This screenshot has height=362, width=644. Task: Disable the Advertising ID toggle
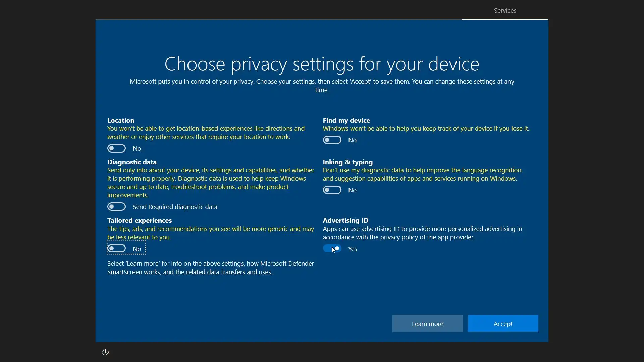(332, 248)
